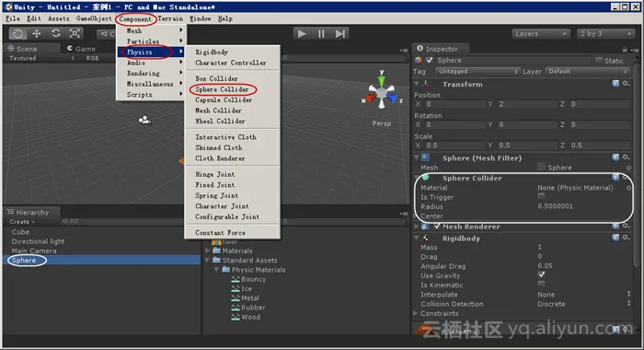Click Physic Material object picker circle
Viewport: 644px width, 350px height.
point(628,188)
